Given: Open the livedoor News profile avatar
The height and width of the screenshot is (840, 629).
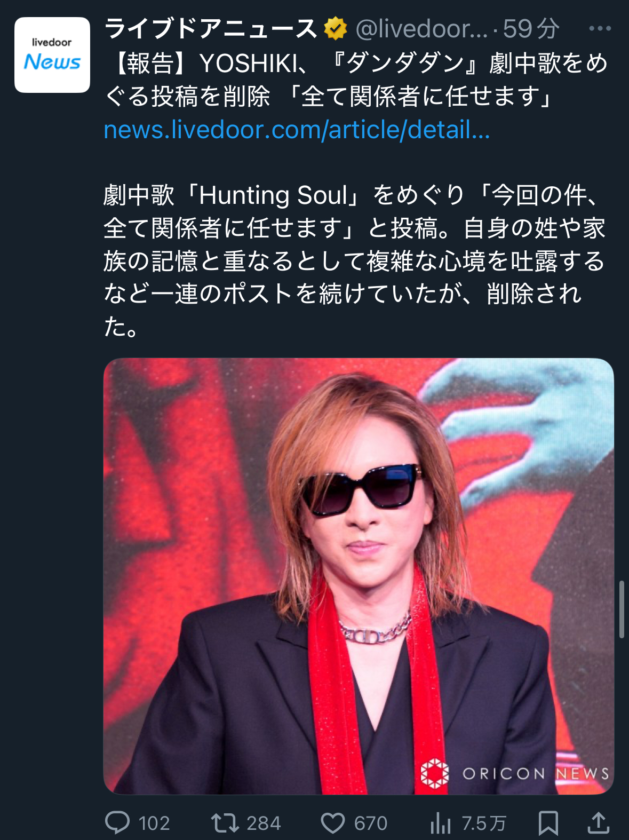Looking at the screenshot, I should [x=52, y=55].
